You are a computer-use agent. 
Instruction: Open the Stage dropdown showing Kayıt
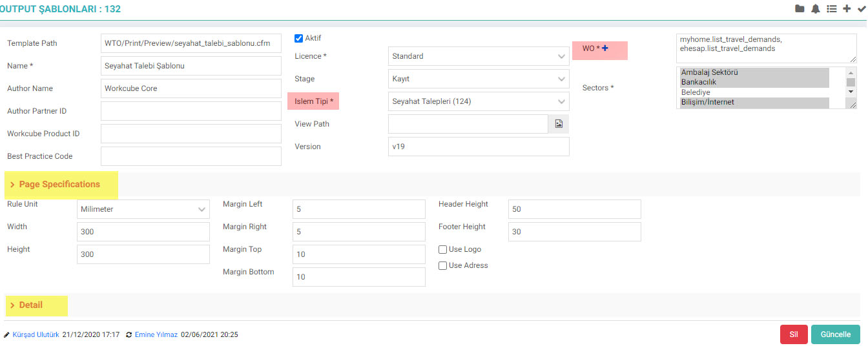pos(479,79)
